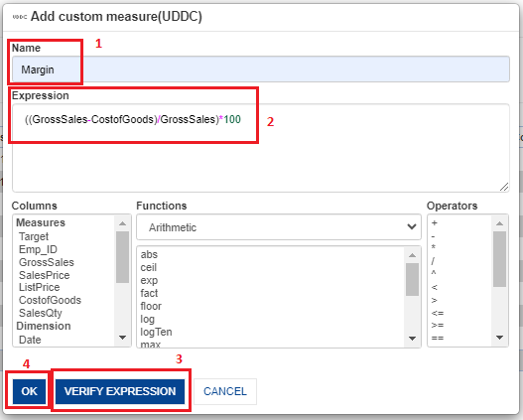Screen dimensions: 523x420
Task: Click the UDDC icon in dialog title
Action: 19,17
